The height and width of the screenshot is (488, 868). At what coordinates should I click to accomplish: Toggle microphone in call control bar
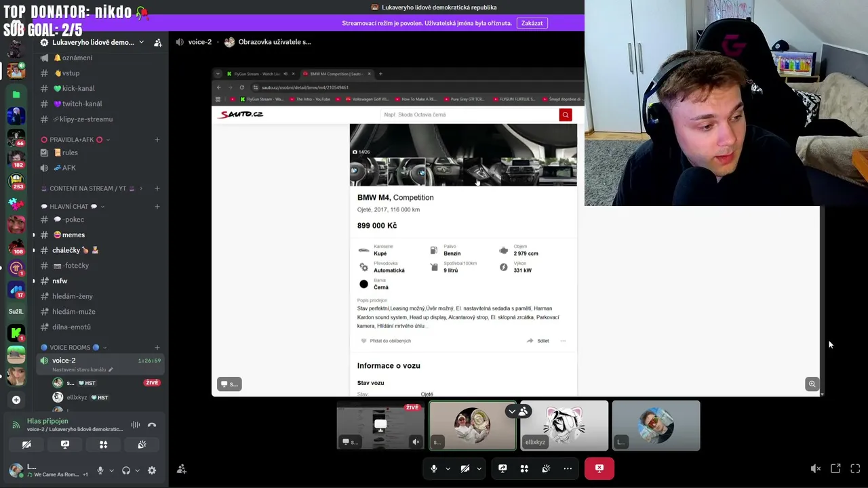[x=434, y=468]
